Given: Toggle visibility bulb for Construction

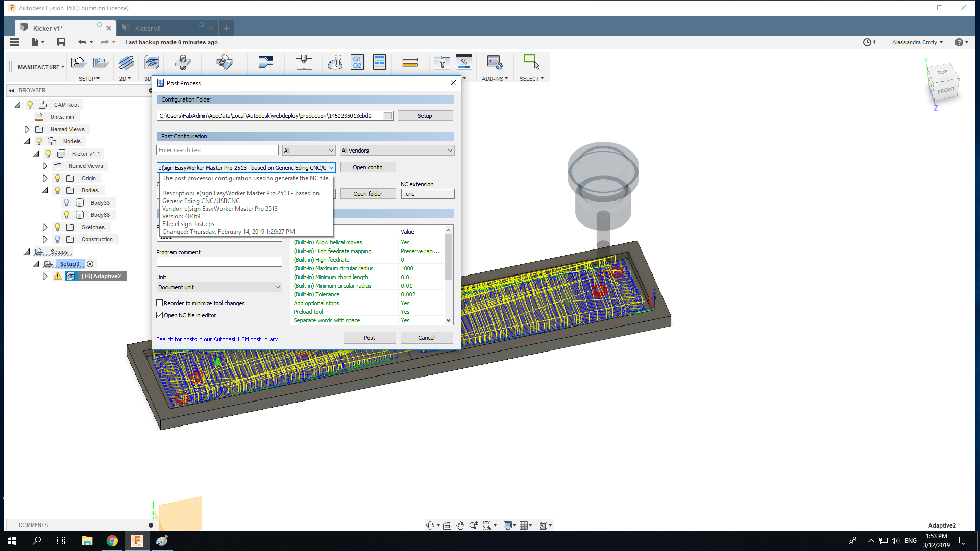Looking at the screenshot, I should [x=58, y=239].
